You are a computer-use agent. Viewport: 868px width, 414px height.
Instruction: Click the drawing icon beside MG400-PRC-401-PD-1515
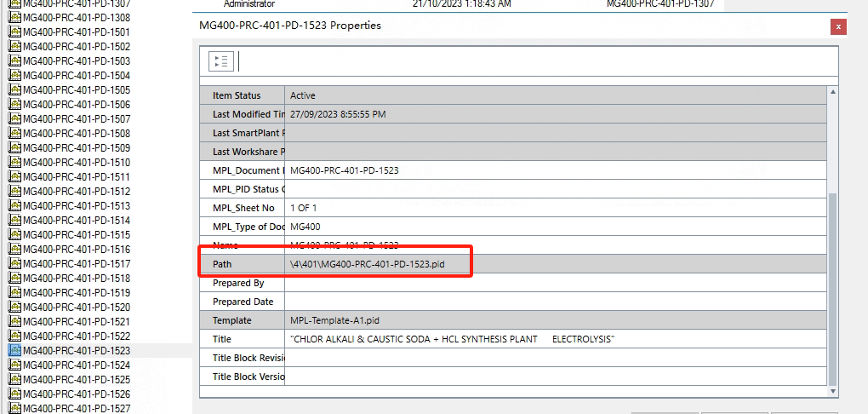click(14, 234)
